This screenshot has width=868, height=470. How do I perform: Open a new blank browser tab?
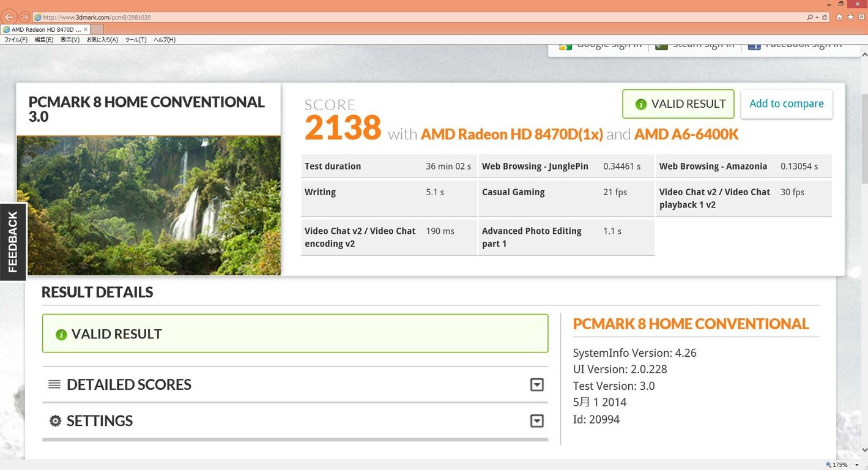97,29
